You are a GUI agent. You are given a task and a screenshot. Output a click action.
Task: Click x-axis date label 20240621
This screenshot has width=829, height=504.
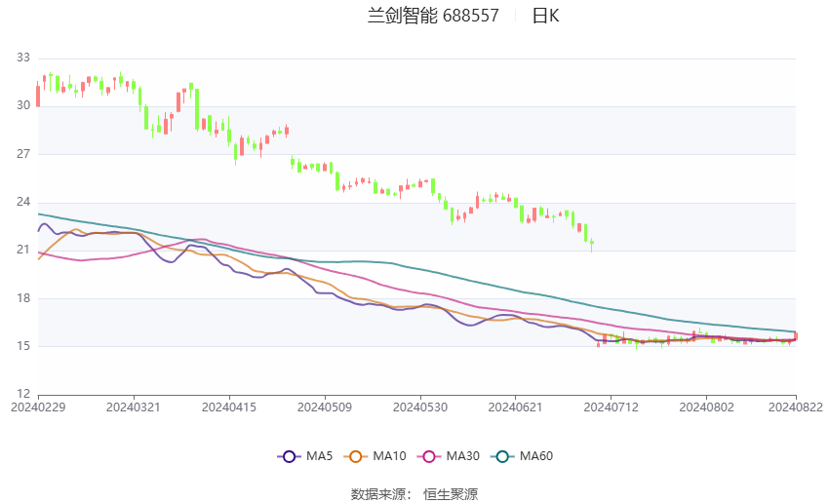click(x=516, y=407)
